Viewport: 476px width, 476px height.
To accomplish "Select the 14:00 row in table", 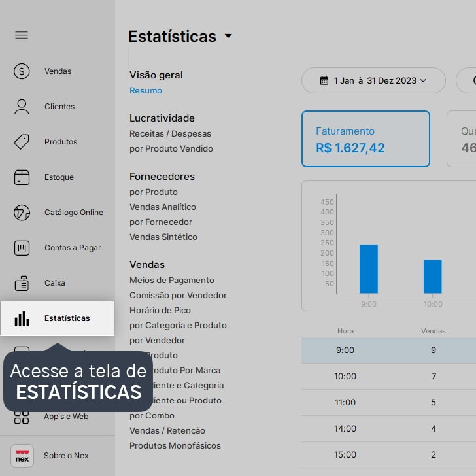I will [388, 429].
